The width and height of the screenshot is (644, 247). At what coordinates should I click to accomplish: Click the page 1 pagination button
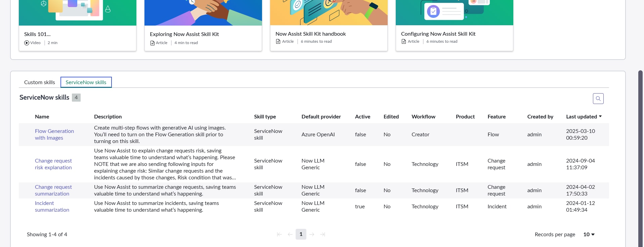[301, 234]
